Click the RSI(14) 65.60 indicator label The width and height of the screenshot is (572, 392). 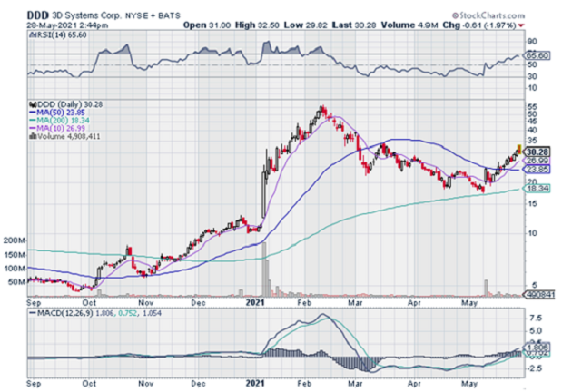(58, 35)
